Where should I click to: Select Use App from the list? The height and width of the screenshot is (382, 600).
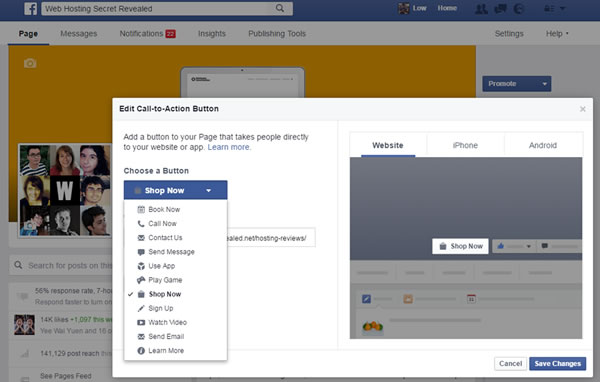tap(176, 266)
